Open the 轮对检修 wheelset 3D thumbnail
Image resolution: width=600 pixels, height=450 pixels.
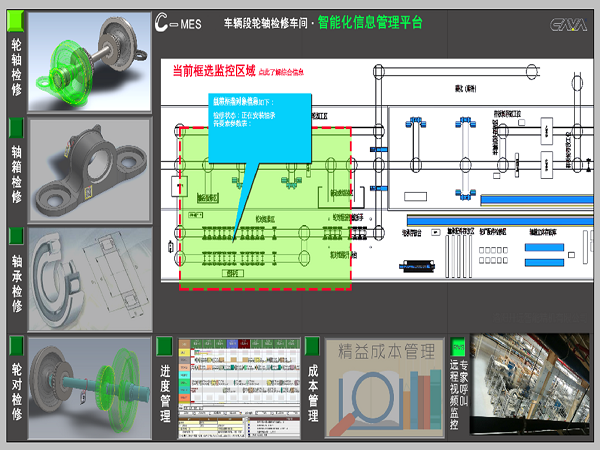pos(90,388)
